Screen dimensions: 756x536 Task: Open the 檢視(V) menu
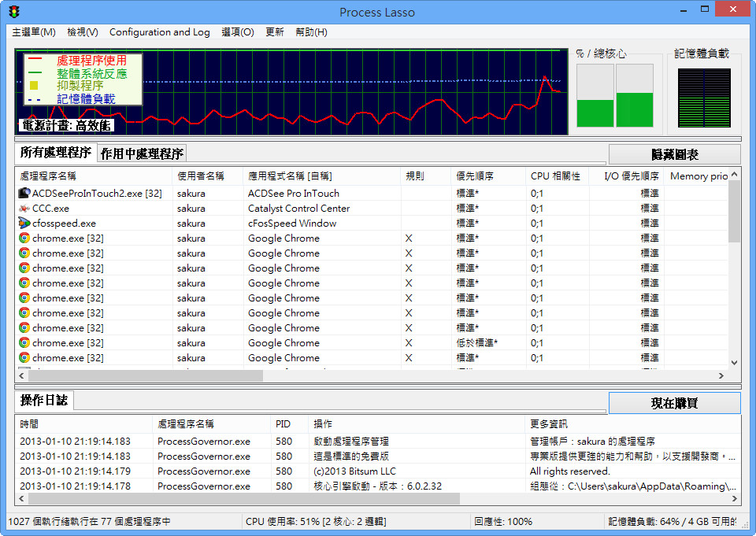(83, 31)
